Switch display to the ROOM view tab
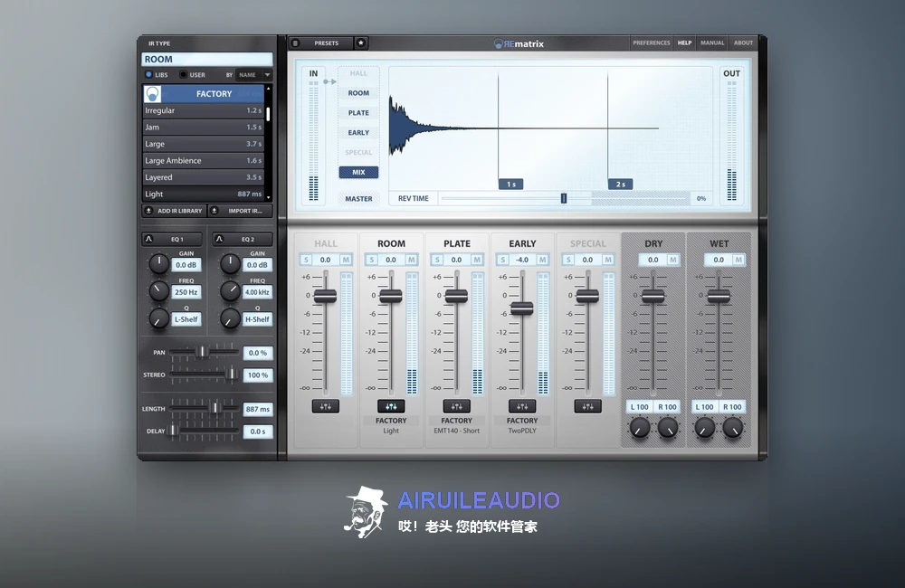 point(358,93)
